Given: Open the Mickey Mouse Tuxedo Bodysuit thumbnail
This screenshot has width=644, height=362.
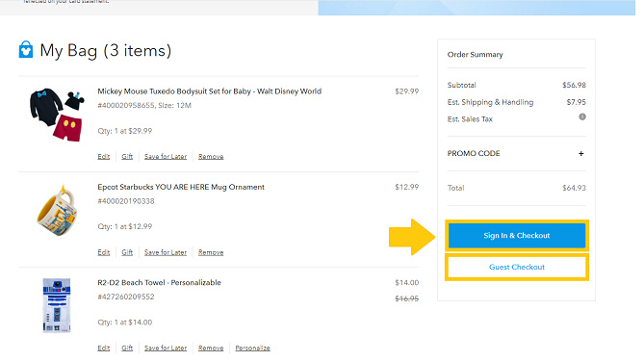Looking at the screenshot, I should 57,115.
